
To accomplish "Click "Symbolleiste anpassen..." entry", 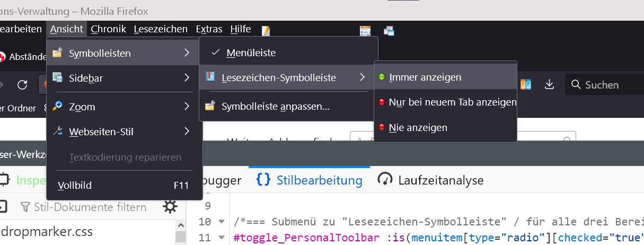I will [x=276, y=107].
